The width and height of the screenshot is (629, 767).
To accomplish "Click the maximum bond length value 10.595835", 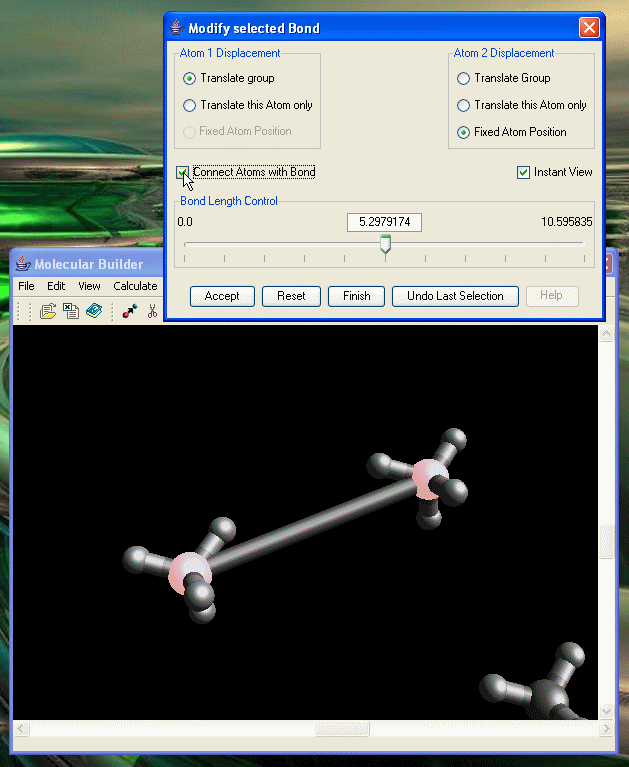I will (566, 222).
